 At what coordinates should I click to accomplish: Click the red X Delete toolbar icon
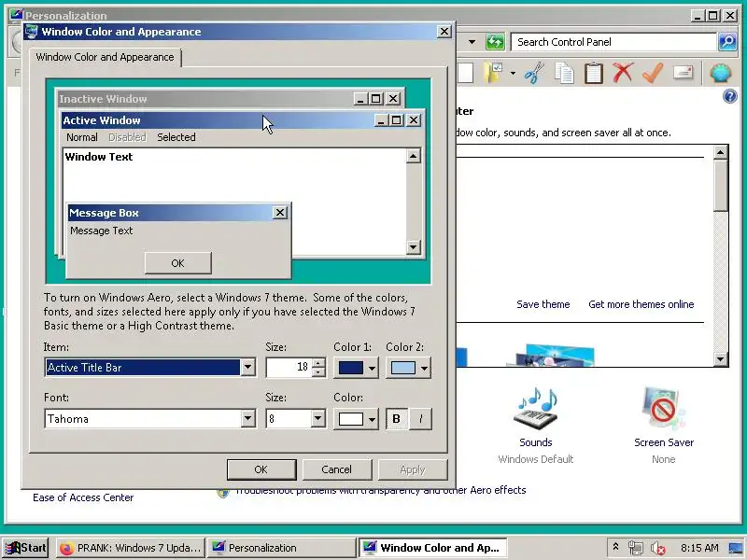pyautogui.click(x=623, y=73)
